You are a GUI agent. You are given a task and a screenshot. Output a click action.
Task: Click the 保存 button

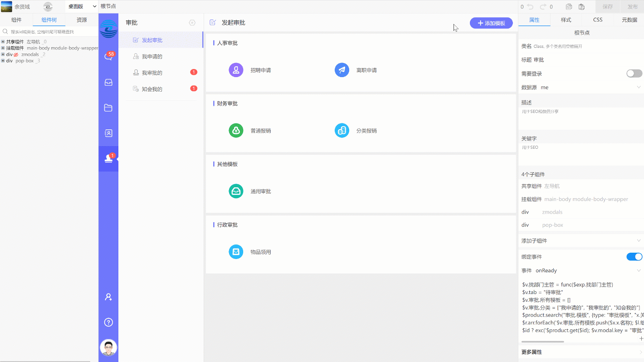click(x=607, y=7)
